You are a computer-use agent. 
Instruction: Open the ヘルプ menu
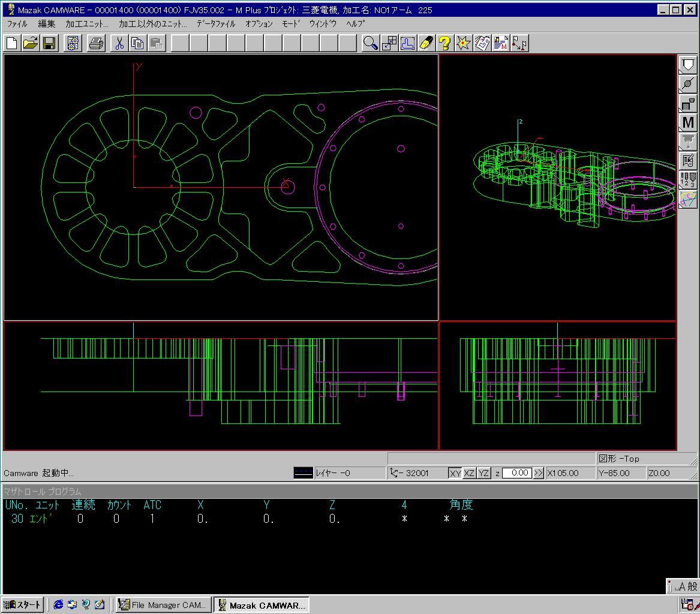pyautogui.click(x=356, y=24)
